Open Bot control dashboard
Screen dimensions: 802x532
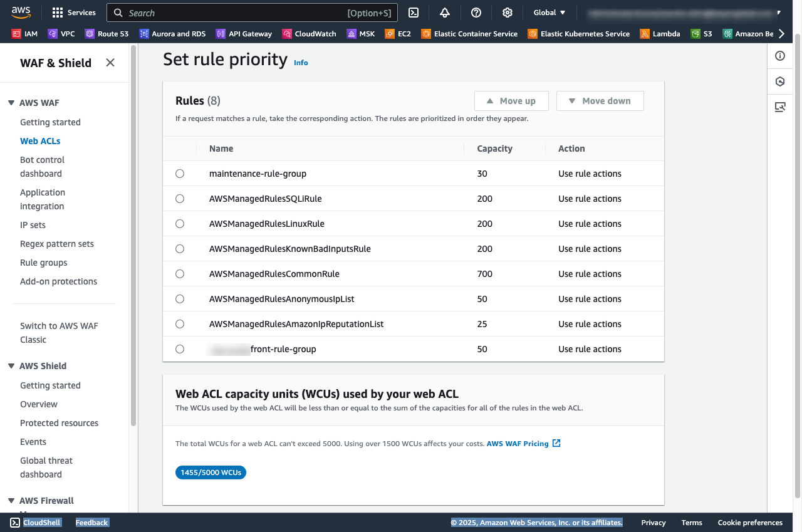coord(42,167)
